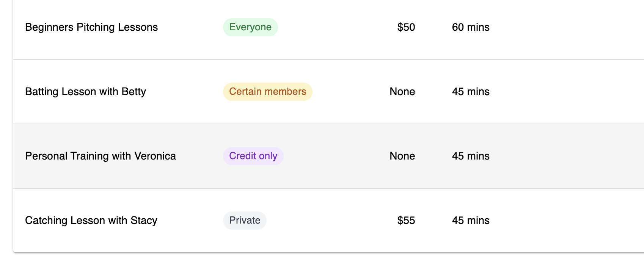
Task: Select the row with Certain members badge
Action: (550, 92)
